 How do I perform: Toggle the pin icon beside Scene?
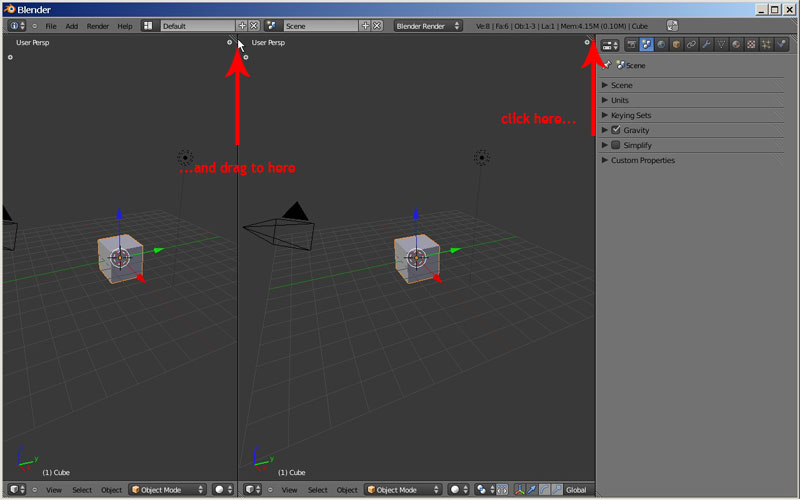(607, 65)
